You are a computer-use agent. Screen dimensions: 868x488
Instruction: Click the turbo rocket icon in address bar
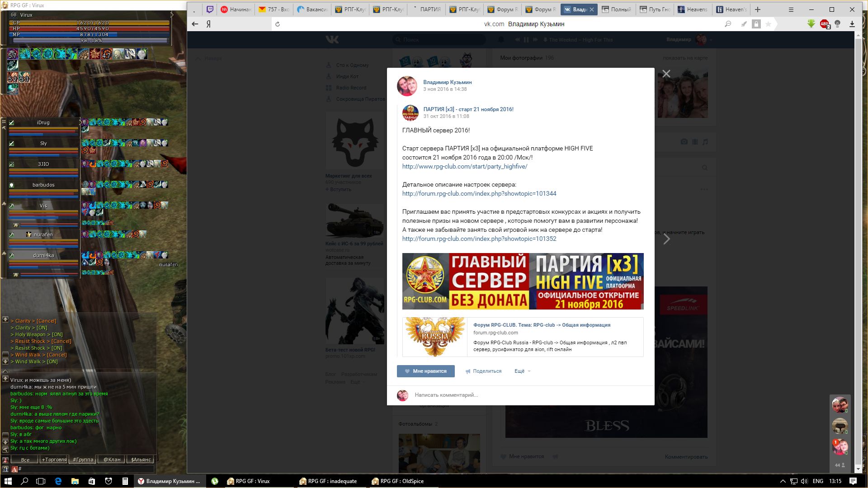744,24
